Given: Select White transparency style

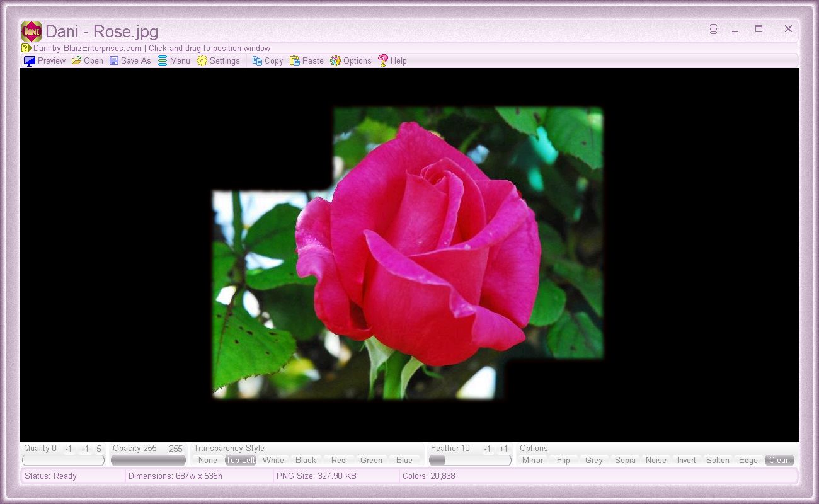Looking at the screenshot, I should [x=273, y=460].
